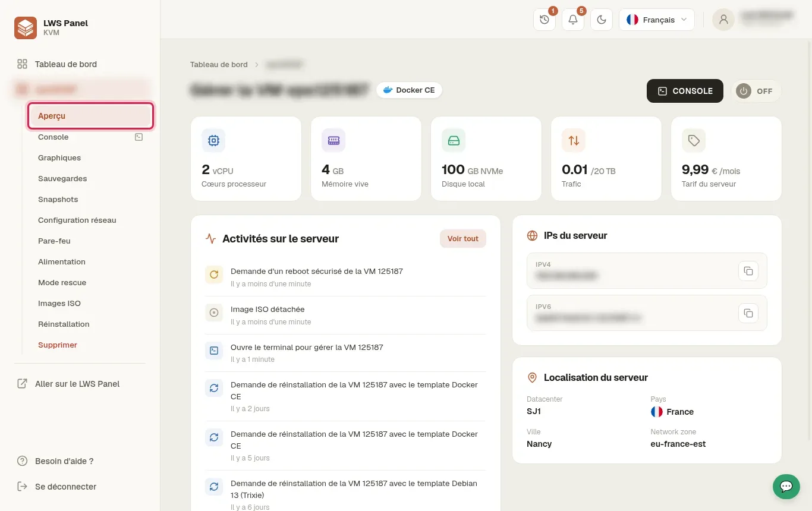The width and height of the screenshot is (812, 511).
Task: Open the bell notifications
Action: (x=573, y=20)
